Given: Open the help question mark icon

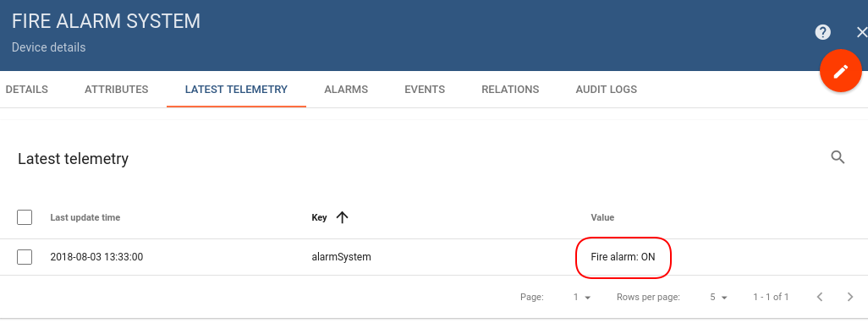Looking at the screenshot, I should [822, 33].
